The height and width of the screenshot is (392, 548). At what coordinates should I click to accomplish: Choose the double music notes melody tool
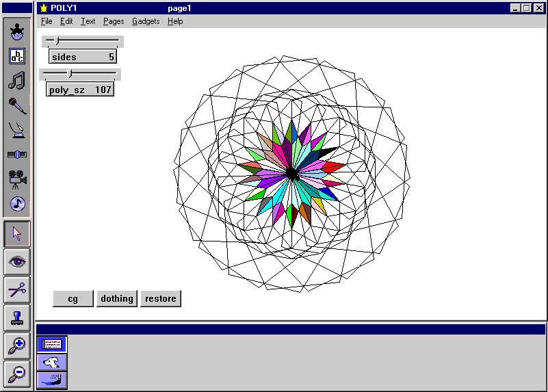point(17,80)
